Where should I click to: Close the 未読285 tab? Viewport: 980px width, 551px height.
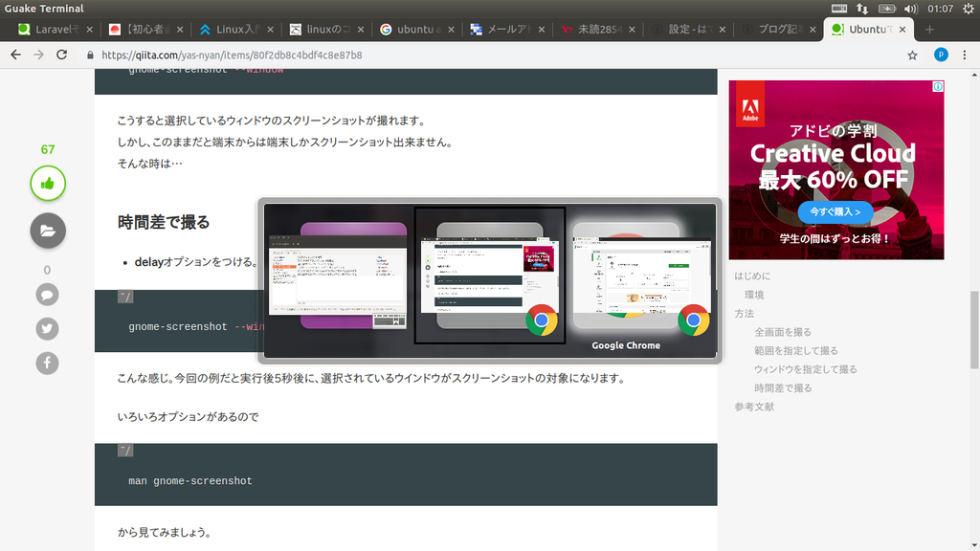tap(632, 30)
